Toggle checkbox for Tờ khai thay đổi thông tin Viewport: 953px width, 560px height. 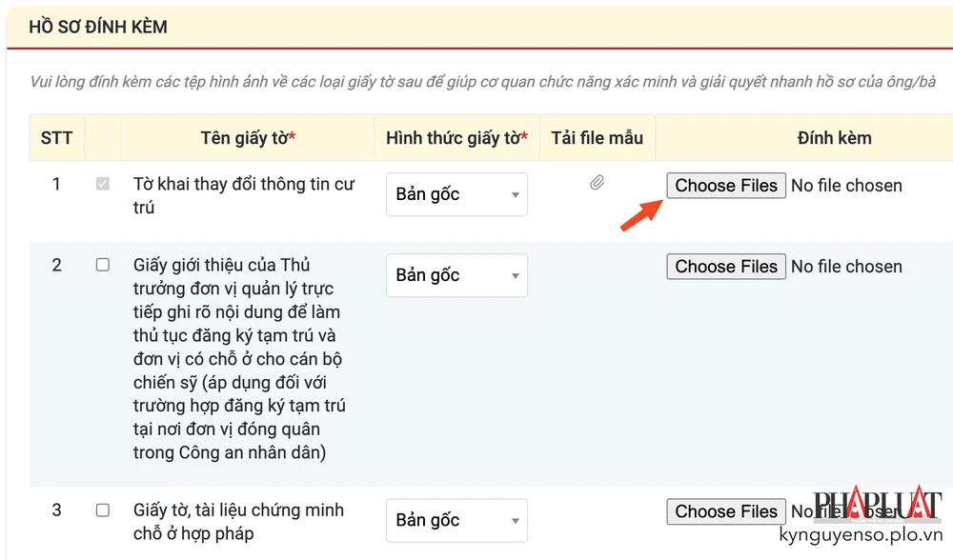pos(103,184)
